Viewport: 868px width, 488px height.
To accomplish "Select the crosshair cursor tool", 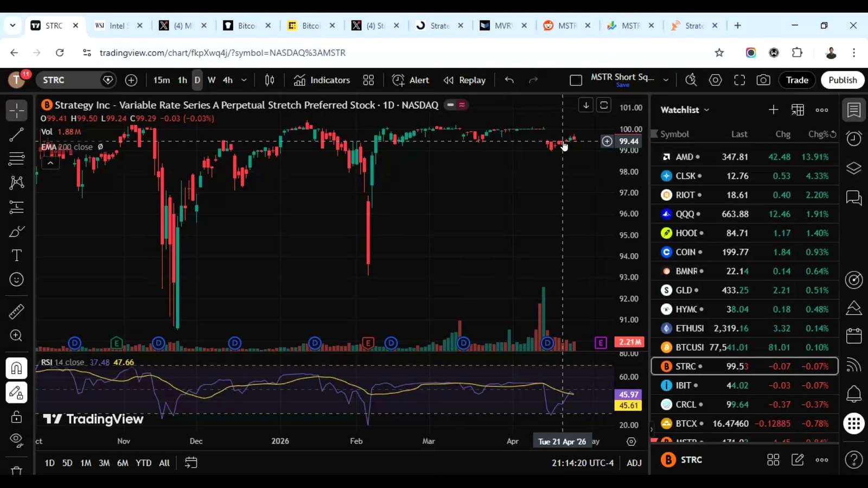I will tap(17, 111).
